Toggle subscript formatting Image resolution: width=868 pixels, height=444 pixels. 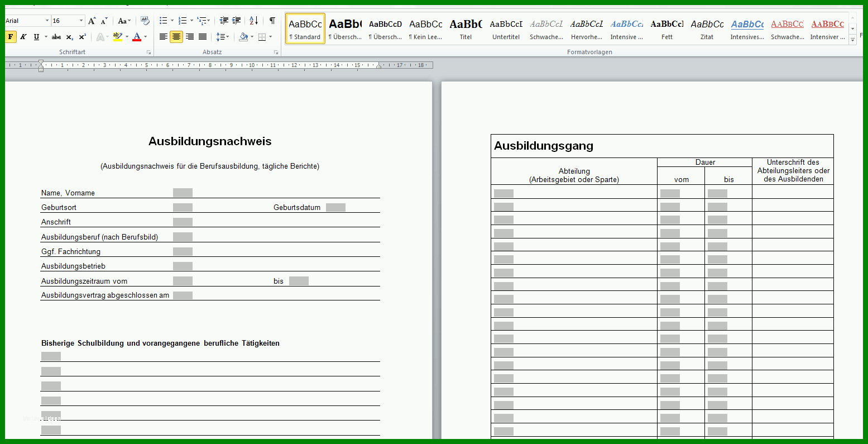tap(69, 37)
